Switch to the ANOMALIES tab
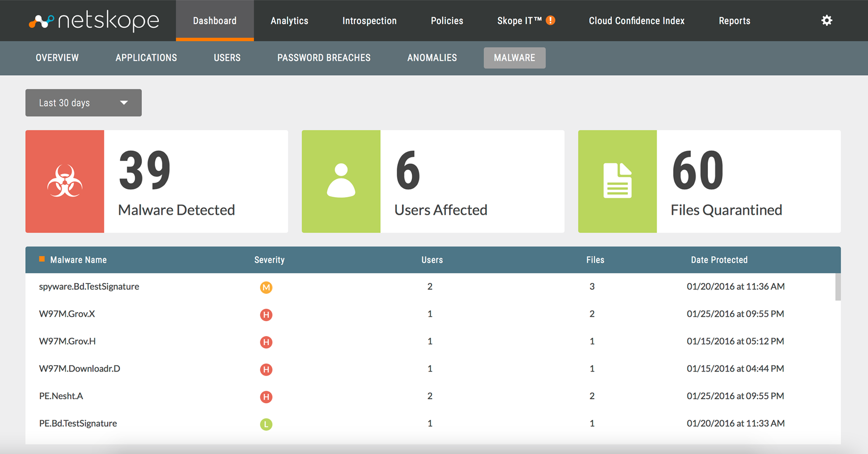 coord(432,58)
